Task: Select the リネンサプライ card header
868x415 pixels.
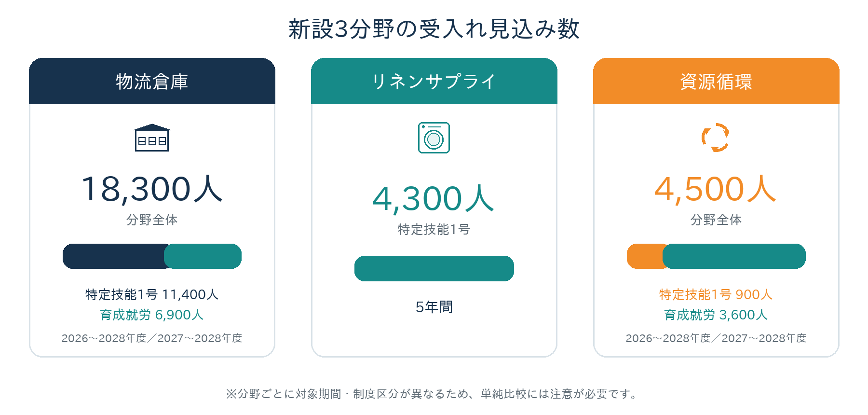Action: [x=434, y=81]
